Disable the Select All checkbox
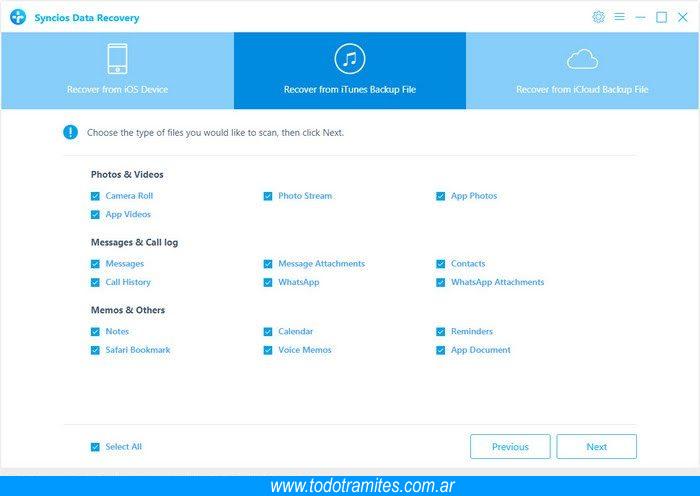The height and width of the screenshot is (496, 700). [x=95, y=447]
